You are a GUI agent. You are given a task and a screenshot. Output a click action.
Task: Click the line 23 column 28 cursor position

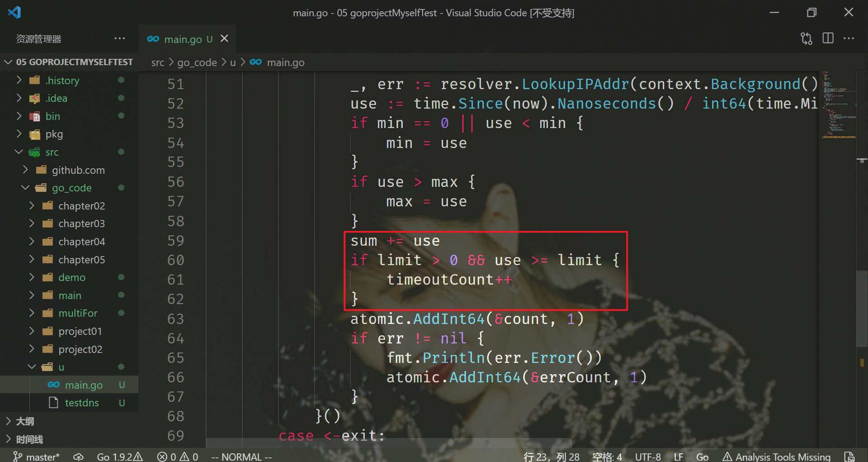(x=552, y=457)
